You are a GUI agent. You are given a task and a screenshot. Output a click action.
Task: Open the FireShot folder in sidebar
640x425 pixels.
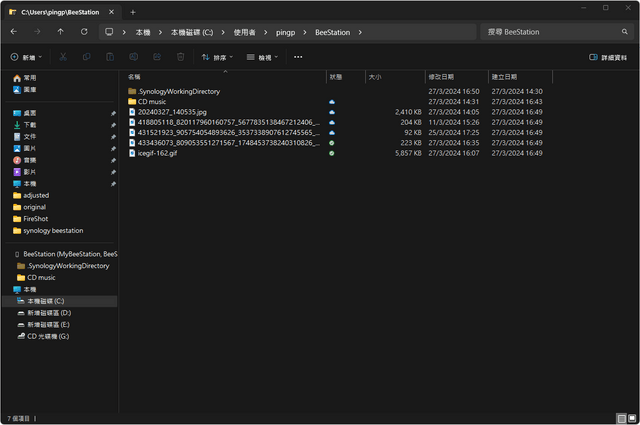(x=31, y=219)
